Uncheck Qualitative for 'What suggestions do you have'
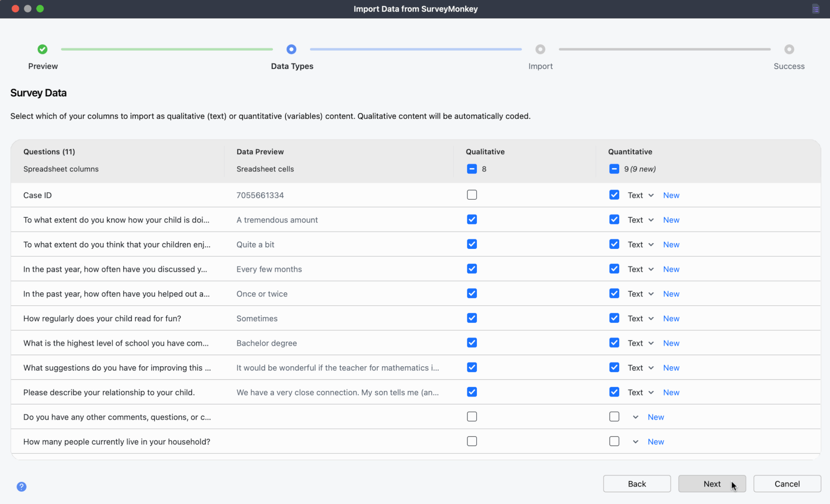 472,368
